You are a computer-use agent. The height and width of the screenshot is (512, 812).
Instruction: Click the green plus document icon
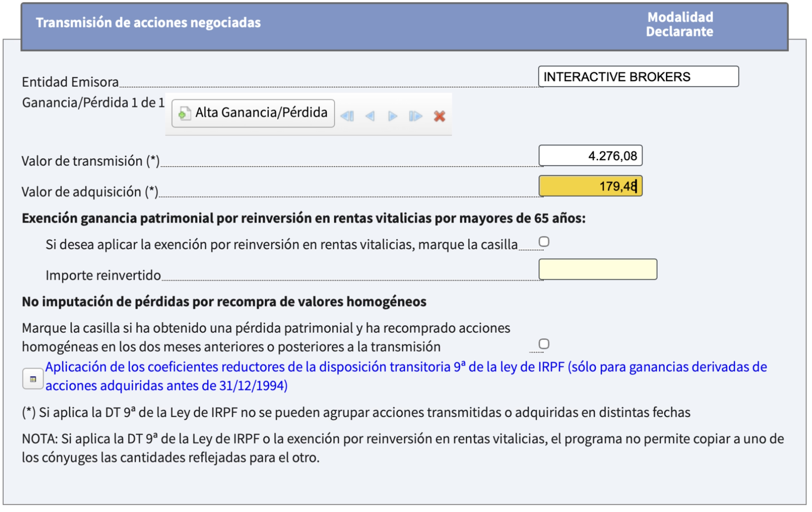pos(184,113)
